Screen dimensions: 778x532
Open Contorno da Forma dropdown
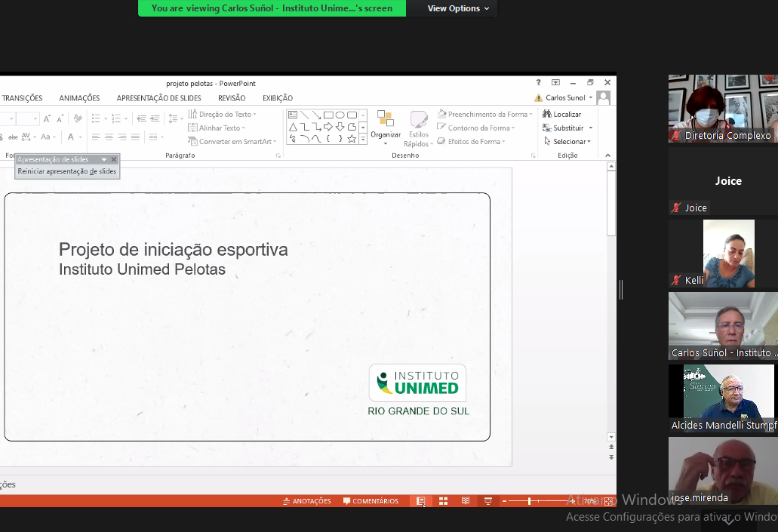[476, 128]
